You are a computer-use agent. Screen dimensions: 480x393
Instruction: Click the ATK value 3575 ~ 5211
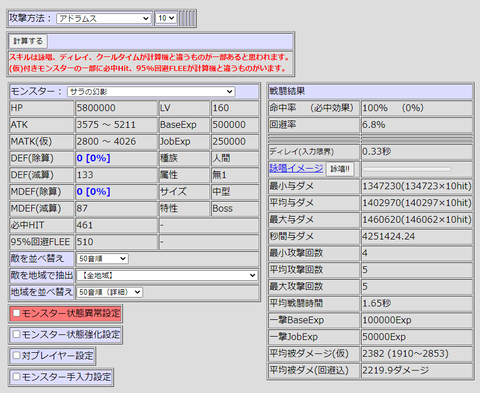(106, 125)
